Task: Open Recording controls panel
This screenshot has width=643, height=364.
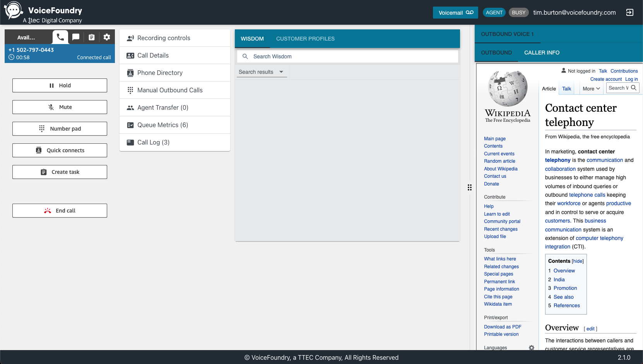Action: click(x=175, y=38)
